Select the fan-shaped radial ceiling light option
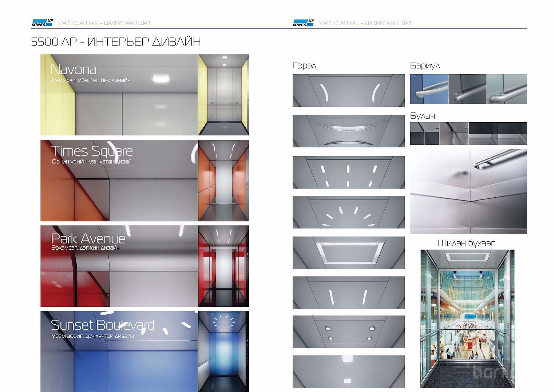555x392 pixels. click(348, 213)
